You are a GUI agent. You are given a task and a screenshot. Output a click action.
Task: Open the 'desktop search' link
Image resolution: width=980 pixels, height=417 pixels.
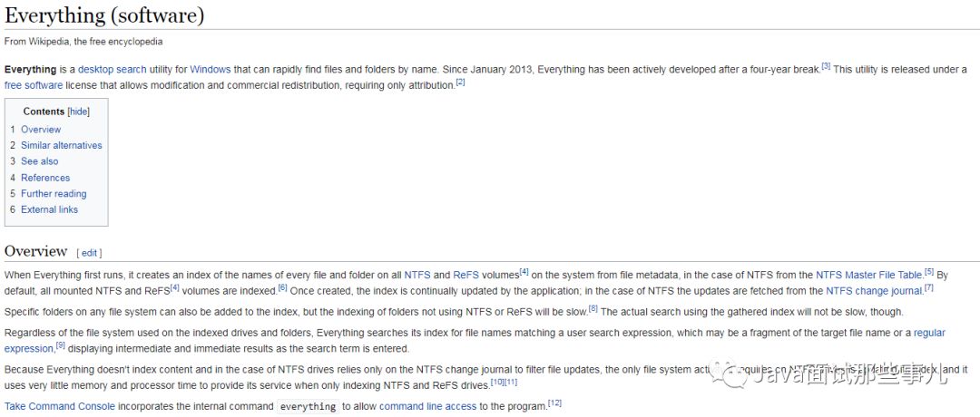tap(112, 69)
